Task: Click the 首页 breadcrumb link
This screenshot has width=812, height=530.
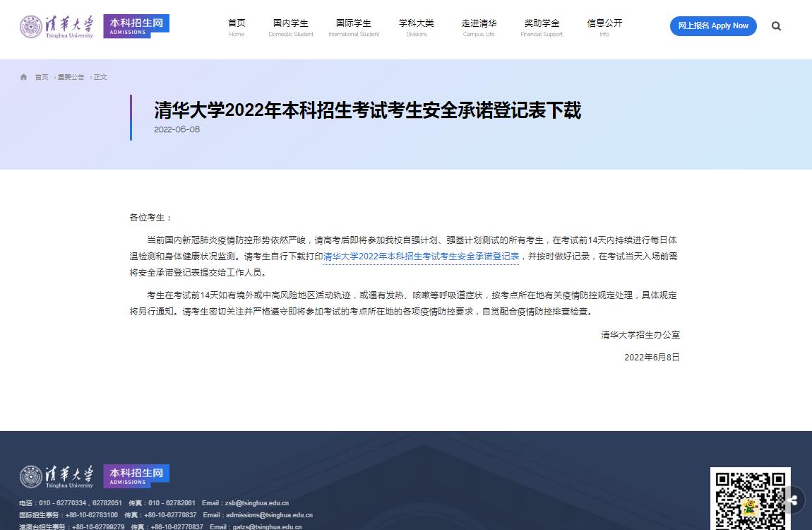Action: coord(42,77)
